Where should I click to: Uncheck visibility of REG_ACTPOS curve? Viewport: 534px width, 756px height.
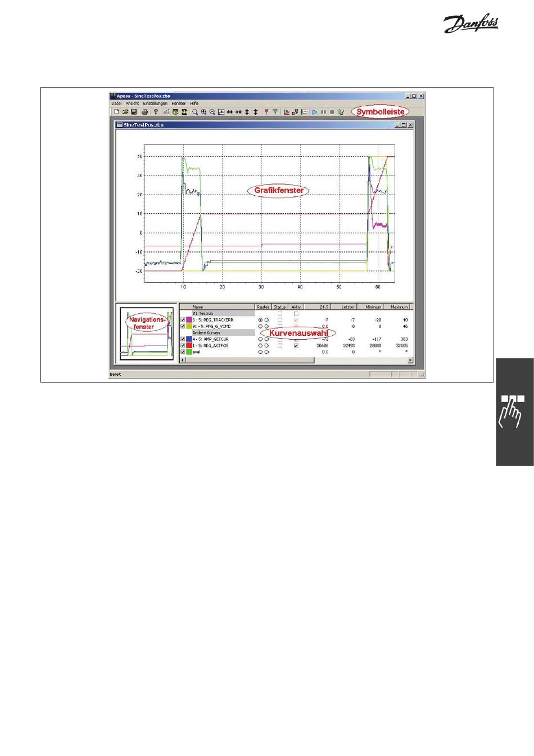(x=183, y=345)
